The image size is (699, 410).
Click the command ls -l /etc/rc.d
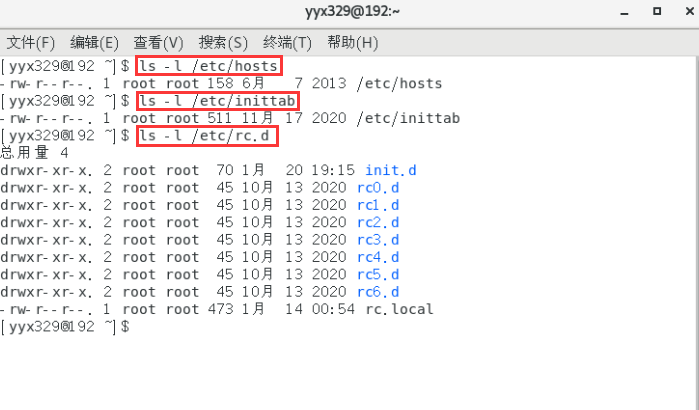click(x=205, y=135)
